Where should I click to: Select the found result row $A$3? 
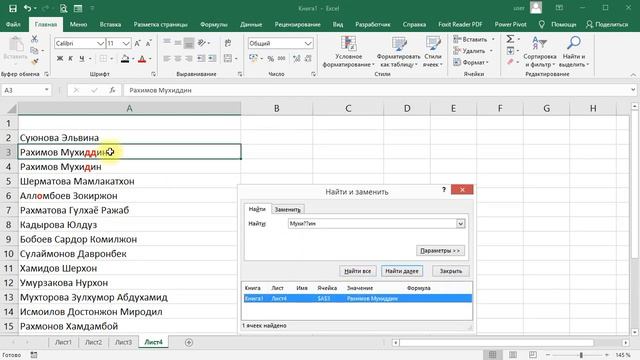357,298
